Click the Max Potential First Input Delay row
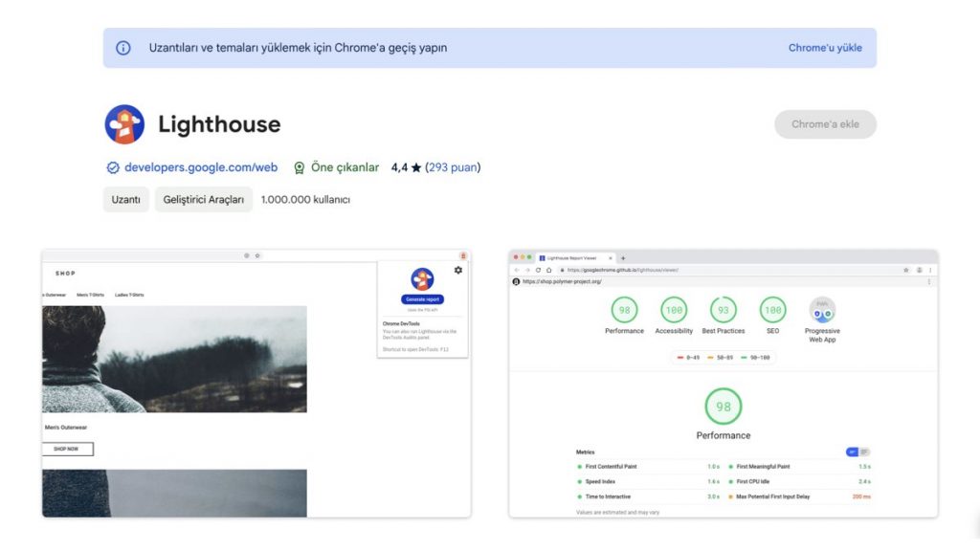Screen dimensions: 980x551 point(799,496)
